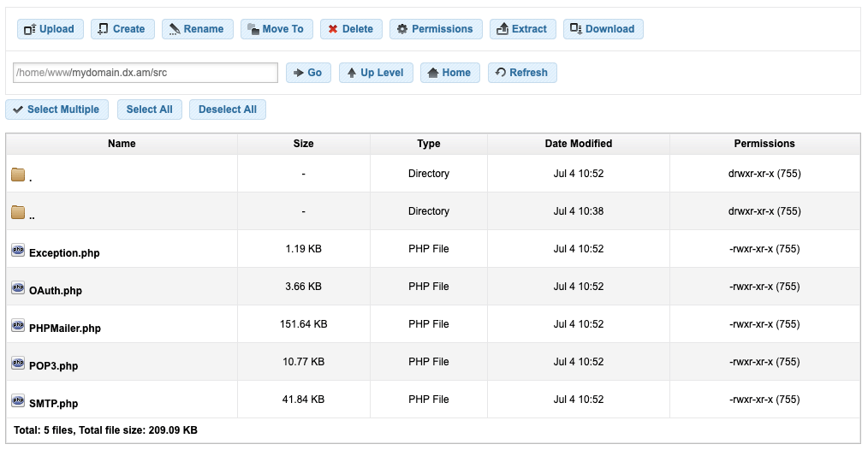Image resolution: width=868 pixels, height=456 pixels.
Task: Click the directory path input field
Action: tap(146, 73)
